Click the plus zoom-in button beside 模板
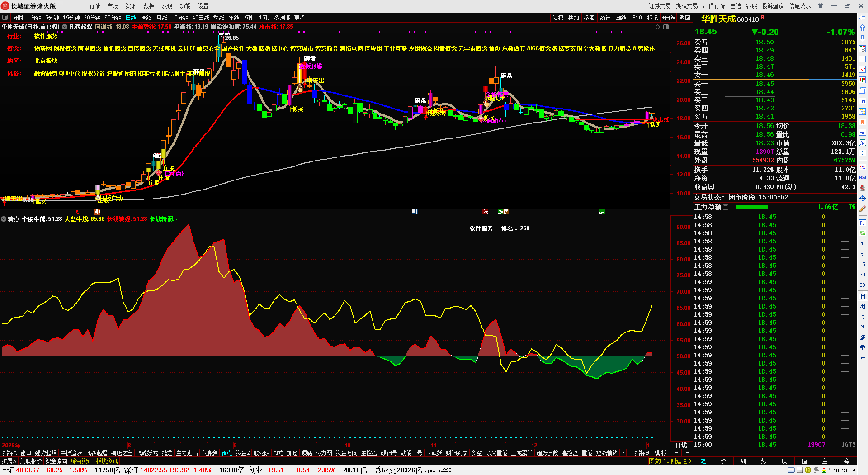 (x=676, y=453)
